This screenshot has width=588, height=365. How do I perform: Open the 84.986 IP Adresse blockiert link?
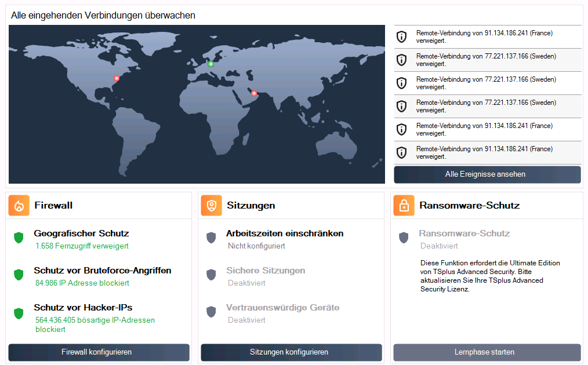click(x=82, y=283)
